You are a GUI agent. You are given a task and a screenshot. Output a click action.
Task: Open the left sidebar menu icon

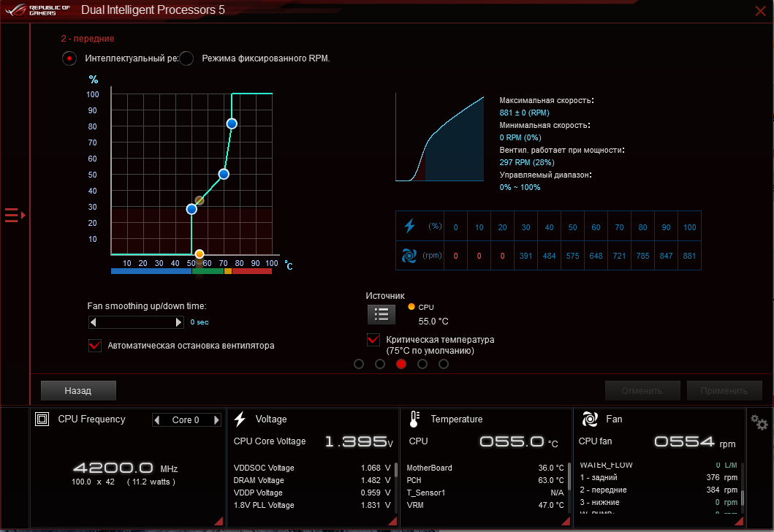pyautogui.click(x=15, y=215)
